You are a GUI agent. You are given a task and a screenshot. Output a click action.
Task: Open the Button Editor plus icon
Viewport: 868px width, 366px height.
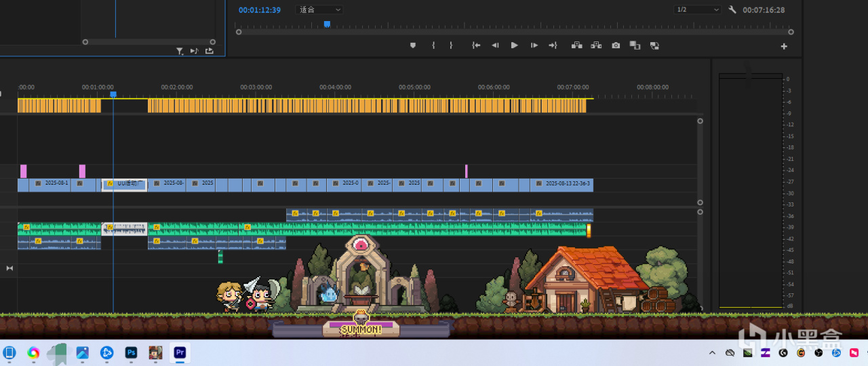pos(784,46)
